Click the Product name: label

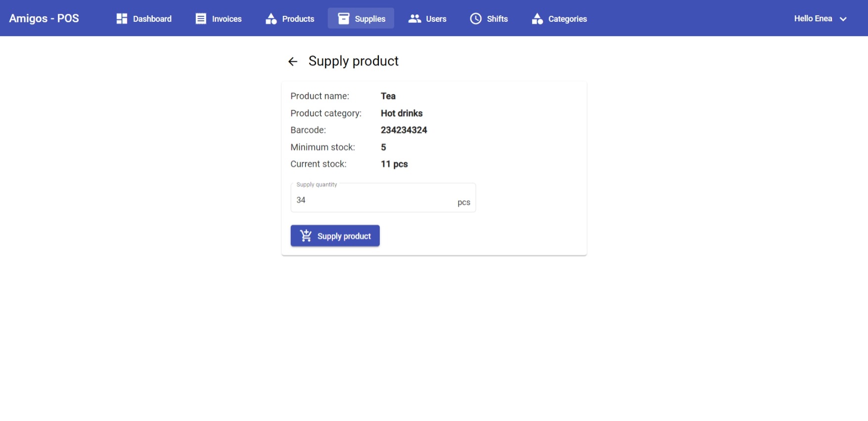click(320, 96)
